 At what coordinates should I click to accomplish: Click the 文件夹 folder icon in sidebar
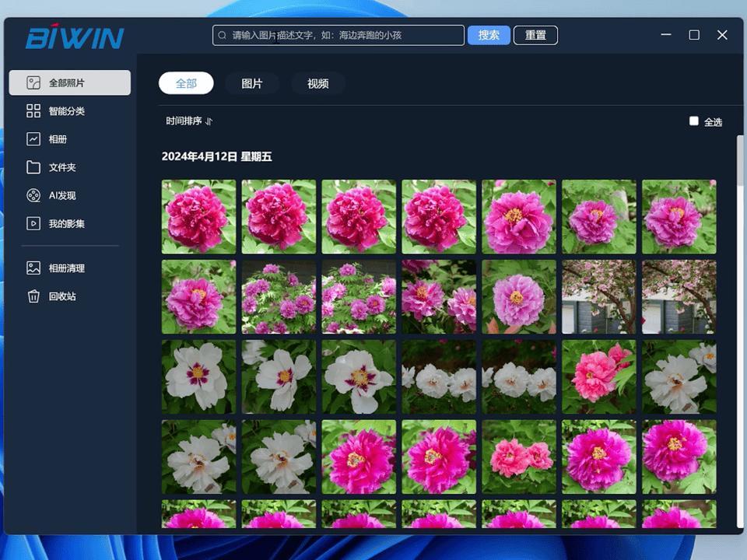(33, 166)
